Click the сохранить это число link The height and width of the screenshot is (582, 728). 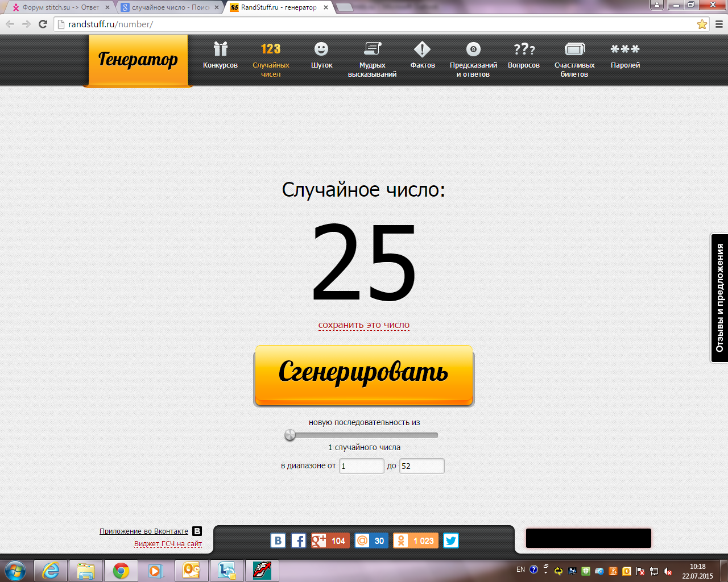(x=364, y=325)
